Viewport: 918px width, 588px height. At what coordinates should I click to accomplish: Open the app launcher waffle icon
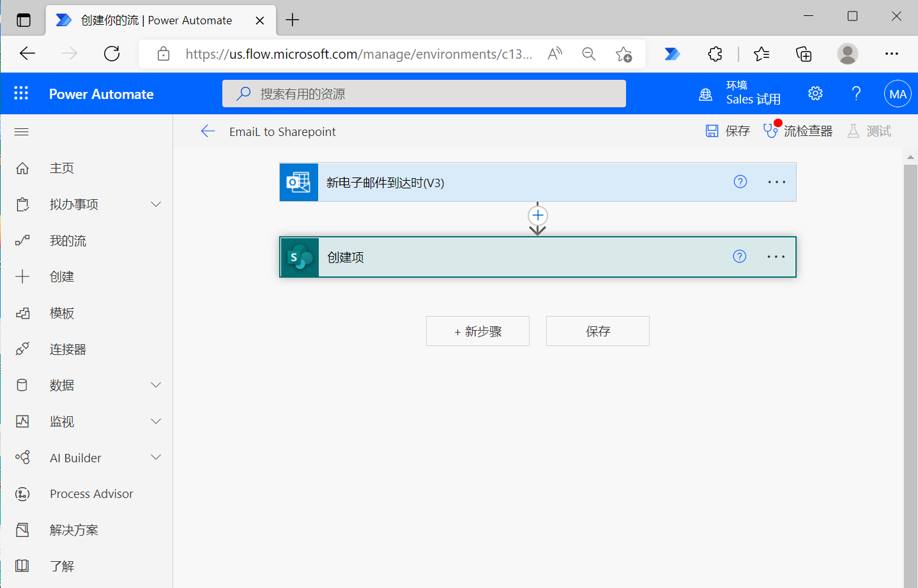pos(21,94)
